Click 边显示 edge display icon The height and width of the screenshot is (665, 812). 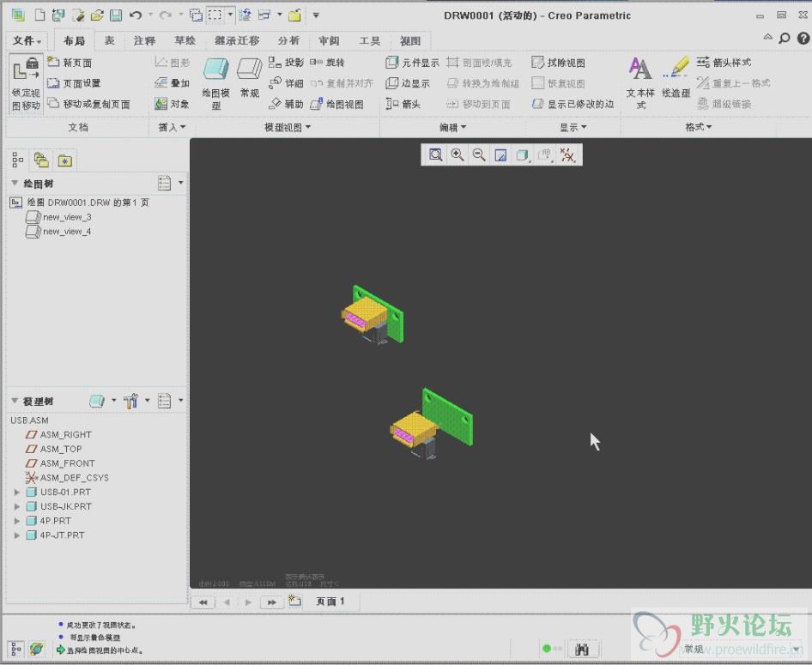pos(408,83)
